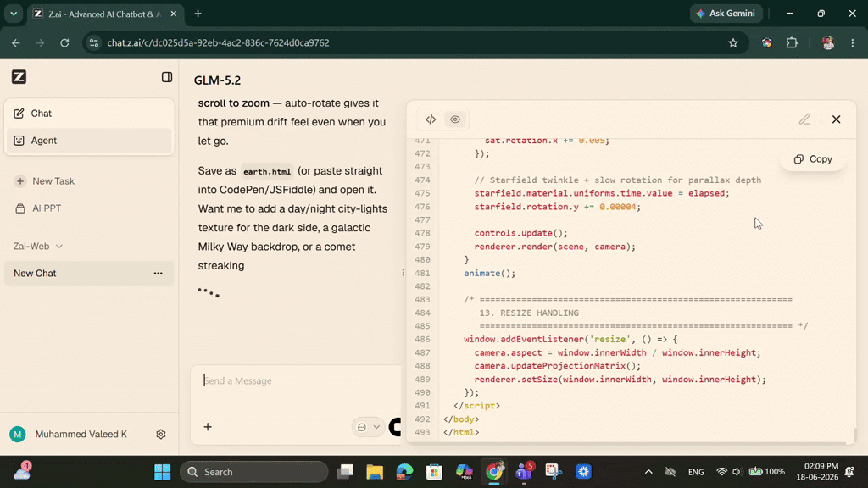This screenshot has height=488, width=868.
Task: Click the Z.ai logo in sidebar
Action: click(x=19, y=77)
